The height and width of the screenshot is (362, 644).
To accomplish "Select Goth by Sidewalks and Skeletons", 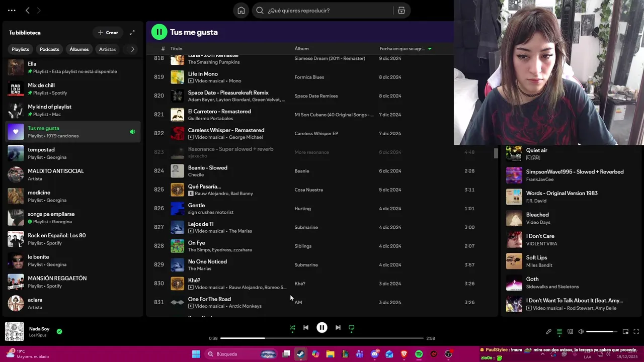I will [x=532, y=279].
